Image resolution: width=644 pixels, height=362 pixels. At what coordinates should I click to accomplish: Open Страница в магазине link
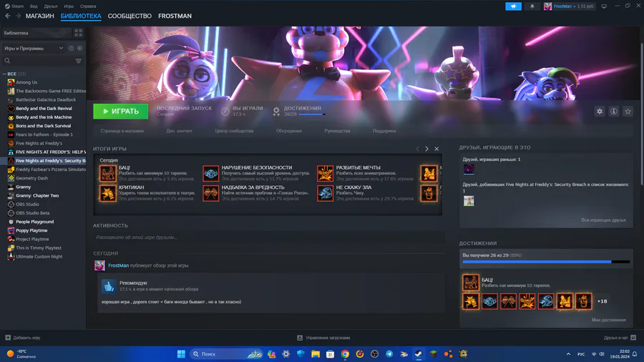pos(122,131)
